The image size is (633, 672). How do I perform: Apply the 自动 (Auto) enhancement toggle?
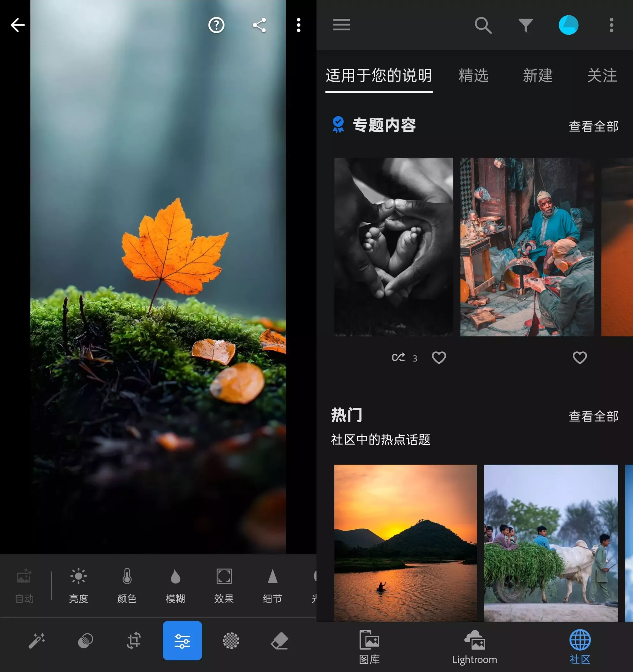pyautogui.click(x=24, y=586)
